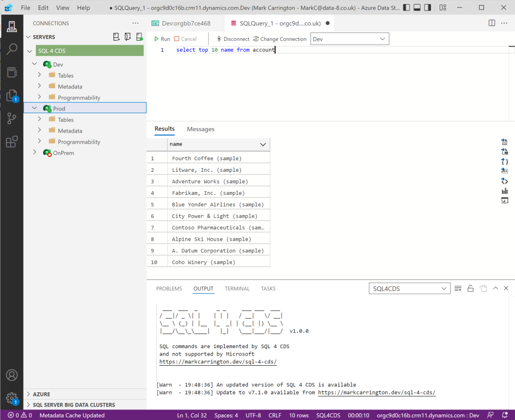Viewport: 515px width, 420px height.
Task: Save results as XML icon
Action: [x=504, y=181]
